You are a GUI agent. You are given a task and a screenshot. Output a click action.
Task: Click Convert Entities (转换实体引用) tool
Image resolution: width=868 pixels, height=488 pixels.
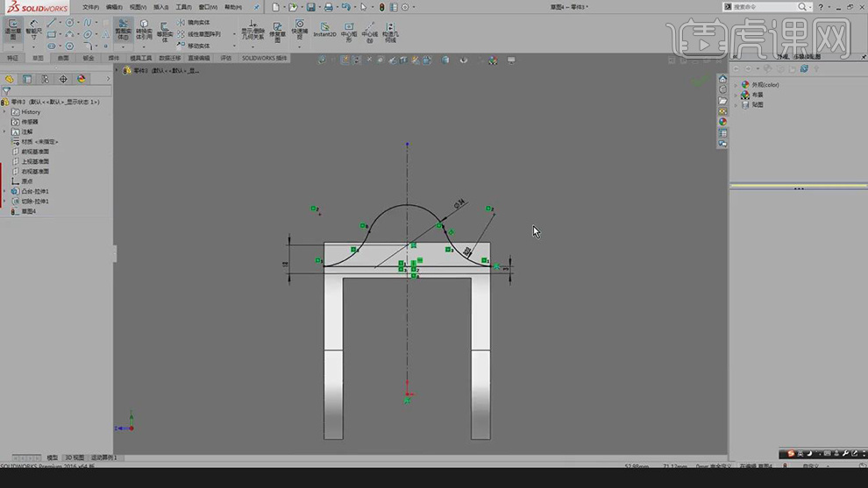pyautogui.click(x=144, y=29)
